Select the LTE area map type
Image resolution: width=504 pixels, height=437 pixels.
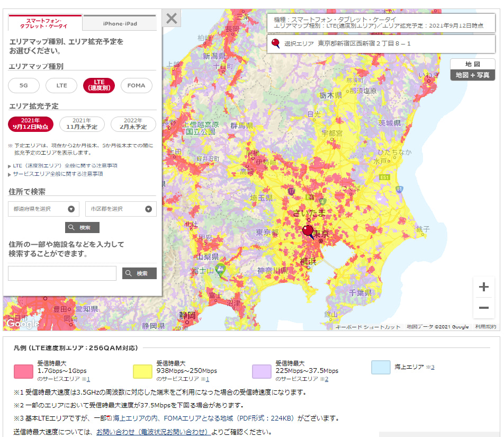pyautogui.click(x=61, y=85)
